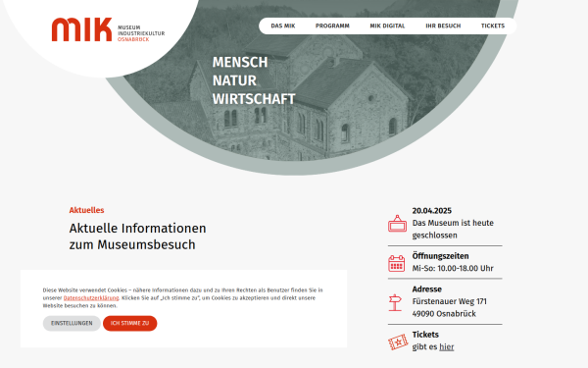The height and width of the screenshot is (368, 588).
Task: Click the 'Tickets' heading in info box
Action: [425, 335]
